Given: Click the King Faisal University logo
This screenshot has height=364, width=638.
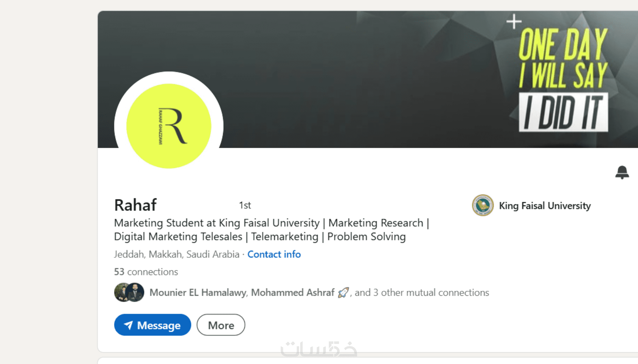Looking at the screenshot, I should pos(483,205).
